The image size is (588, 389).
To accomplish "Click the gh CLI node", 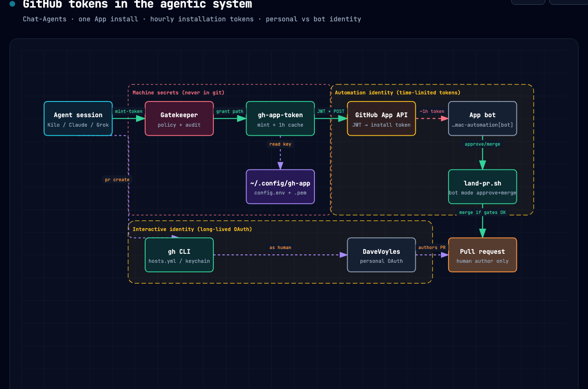I will click(x=179, y=255).
